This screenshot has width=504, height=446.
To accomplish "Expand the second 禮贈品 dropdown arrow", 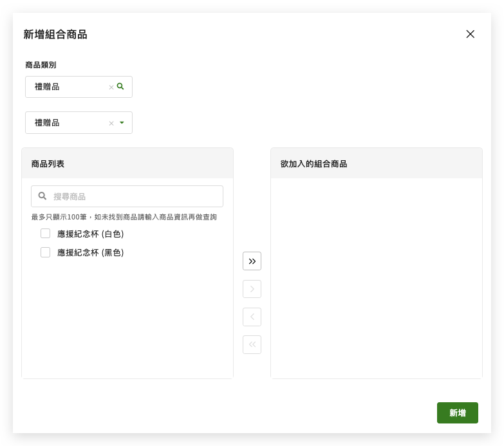I will click(122, 123).
